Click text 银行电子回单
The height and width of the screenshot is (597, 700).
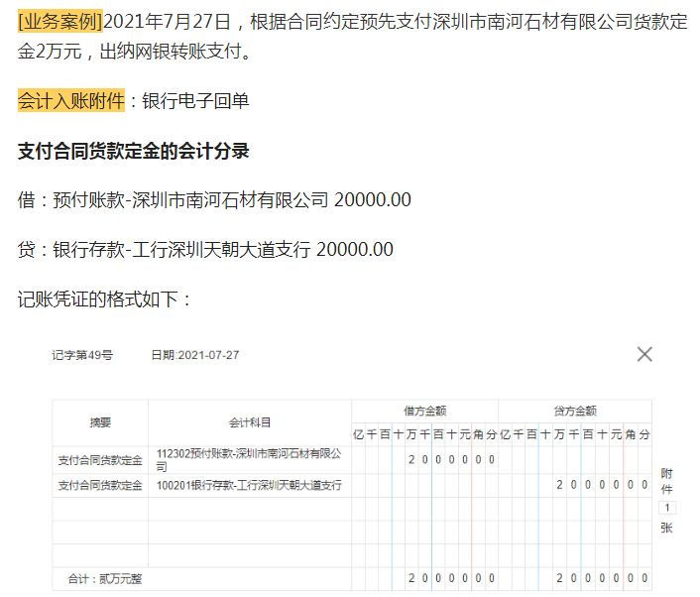(x=196, y=100)
